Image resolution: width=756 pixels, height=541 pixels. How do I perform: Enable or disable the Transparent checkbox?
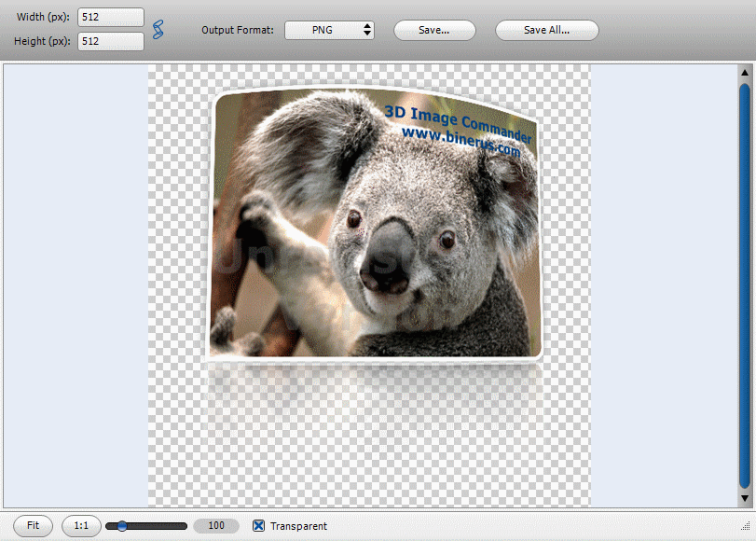click(258, 525)
